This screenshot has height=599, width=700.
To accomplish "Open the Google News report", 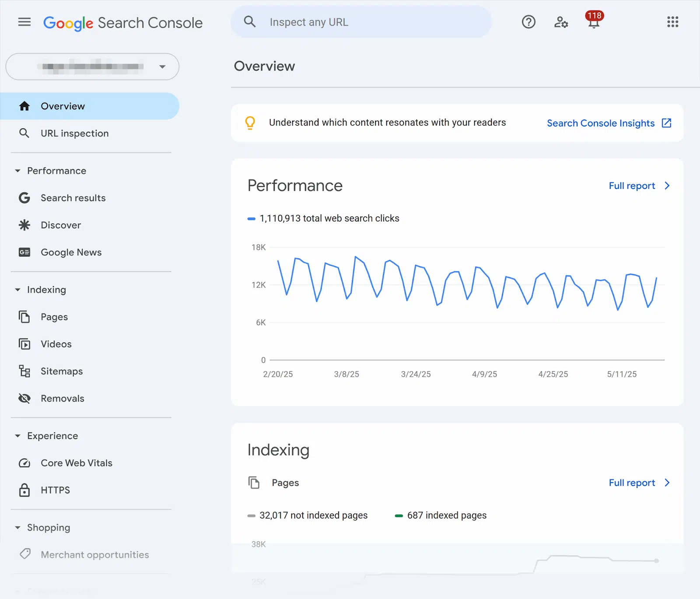I will click(x=90, y=252).
